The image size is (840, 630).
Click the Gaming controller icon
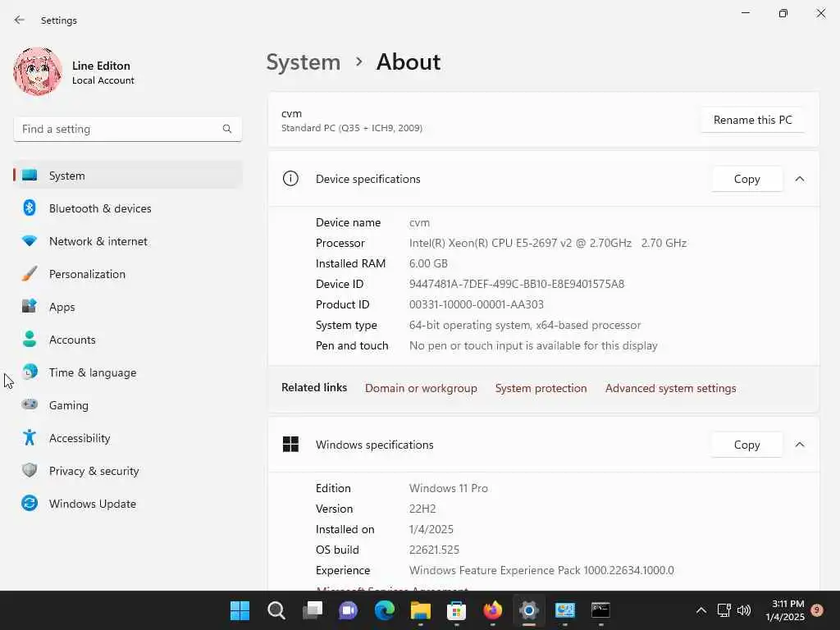(x=30, y=404)
